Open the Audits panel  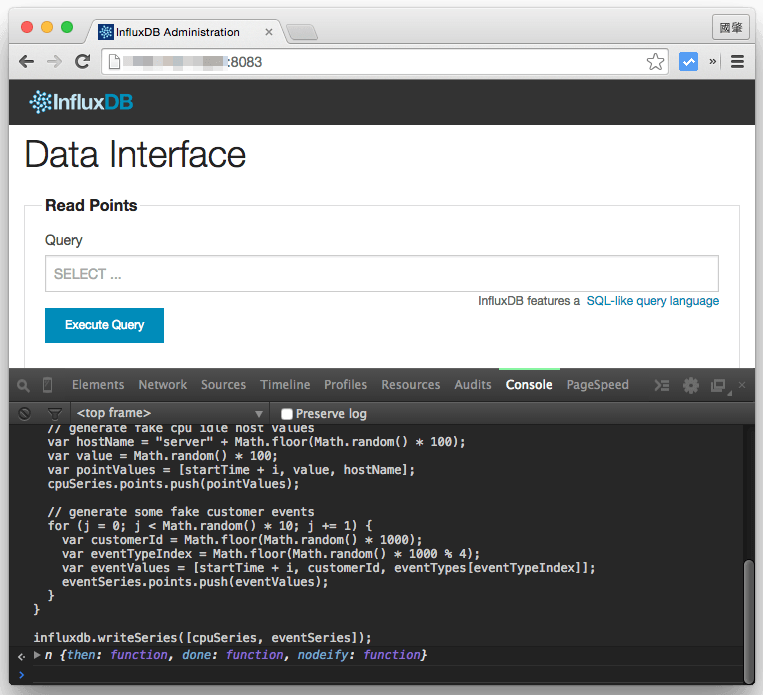click(472, 385)
